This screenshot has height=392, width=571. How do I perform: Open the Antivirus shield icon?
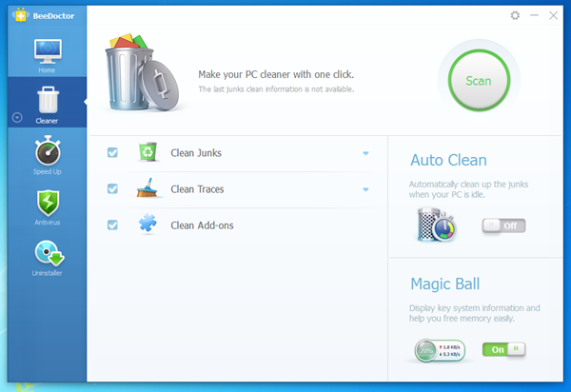pyautogui.click(x=48, y=203)
